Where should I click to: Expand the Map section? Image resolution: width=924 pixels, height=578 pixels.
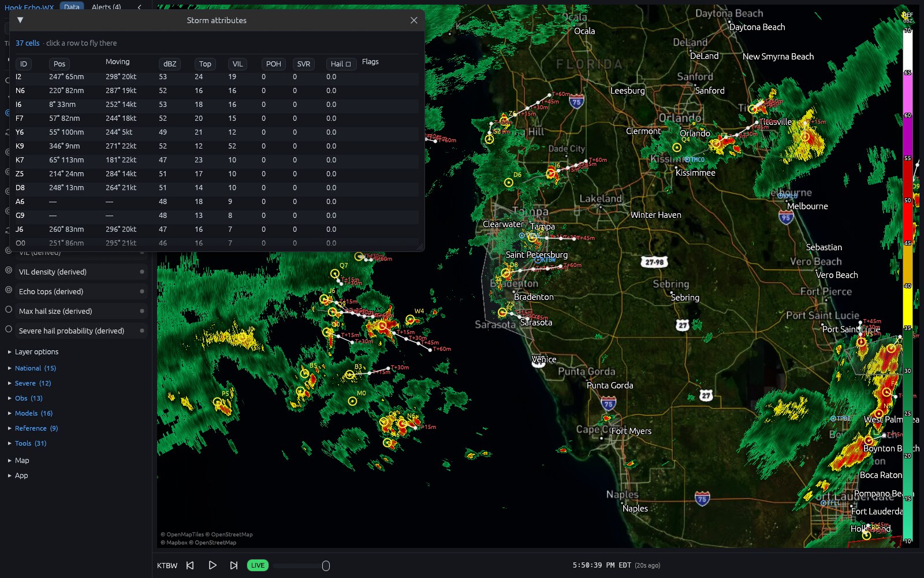(x=18, y=461)
